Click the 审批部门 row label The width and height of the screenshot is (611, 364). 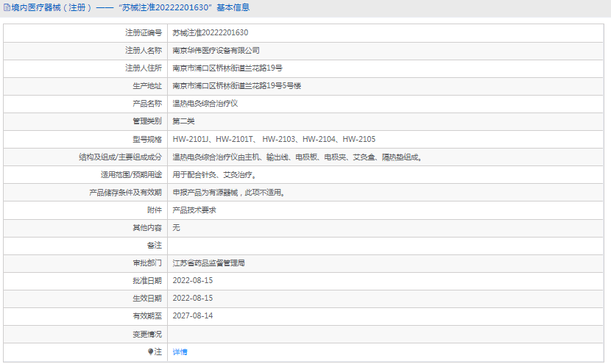tap(147, 263)
